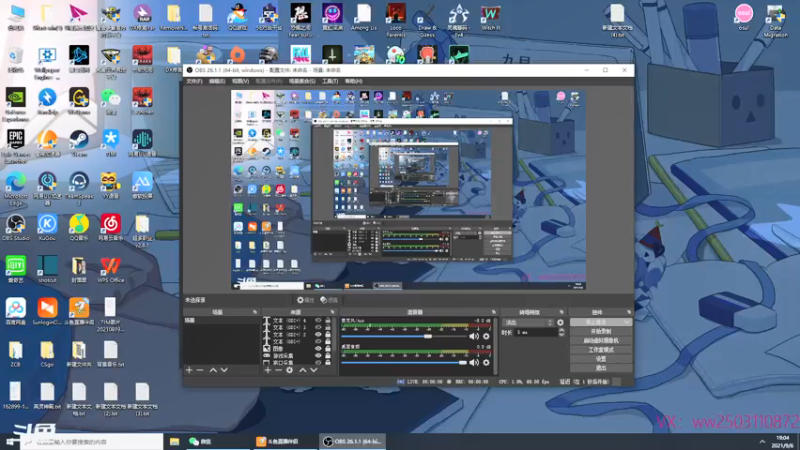Open the iQIYI 爱奇艺 desktop shortcut
The image size is (800, 450).
pyautogui.click(x=16, y=269)
